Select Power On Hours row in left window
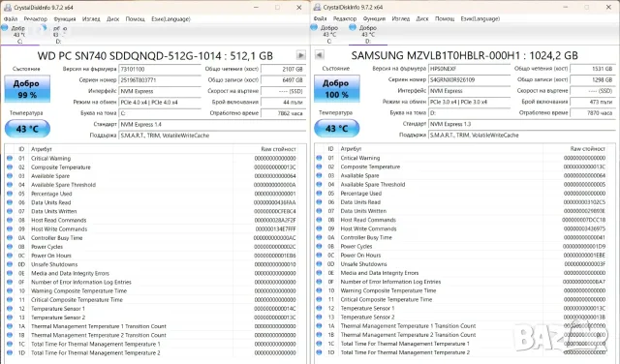620x364 pixels. [x=154, y=256]
